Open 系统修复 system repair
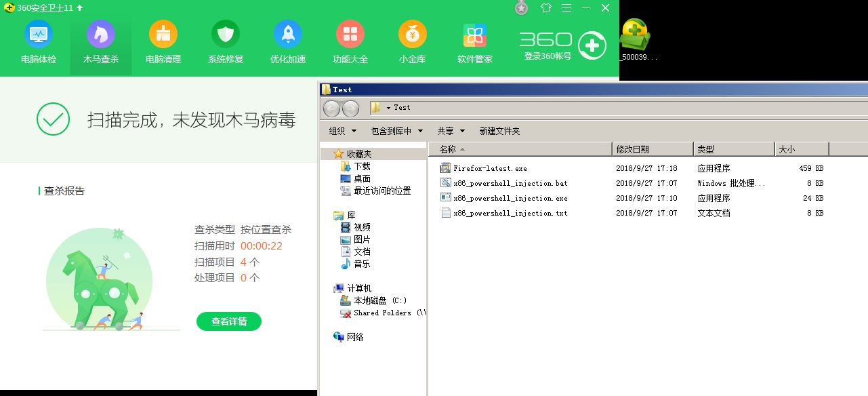The height and width of the screenshot is (396, 868). coord(226,43)
